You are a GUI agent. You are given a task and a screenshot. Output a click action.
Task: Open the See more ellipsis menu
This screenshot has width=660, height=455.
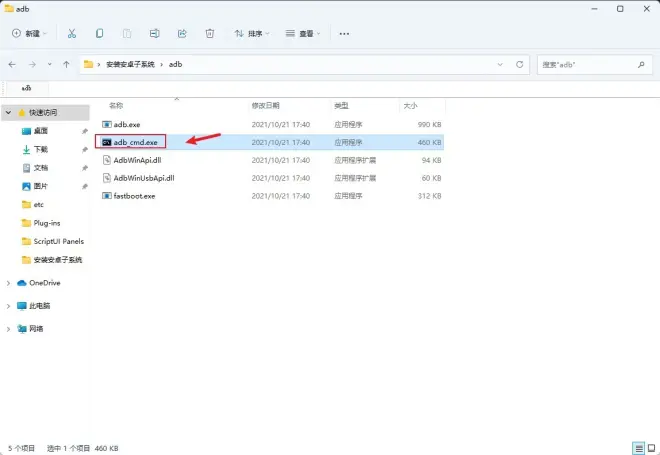[x=344, y=34]
